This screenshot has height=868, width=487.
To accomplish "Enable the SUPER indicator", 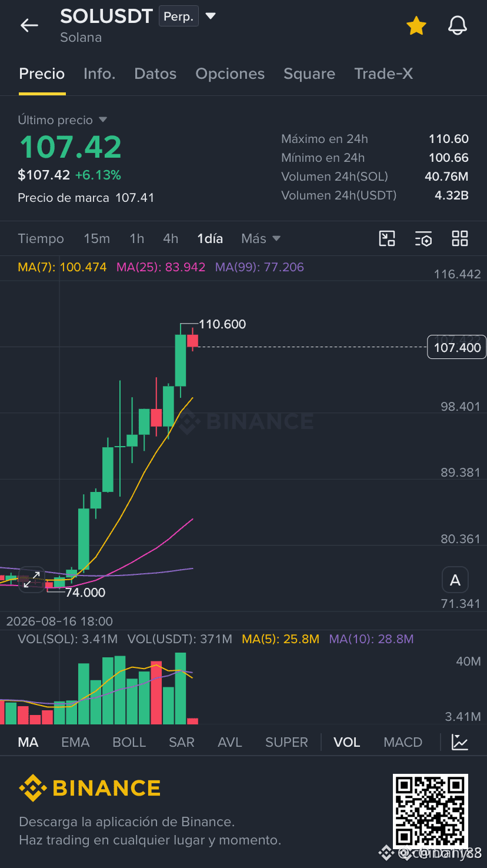I will click(x=286, y=742).
